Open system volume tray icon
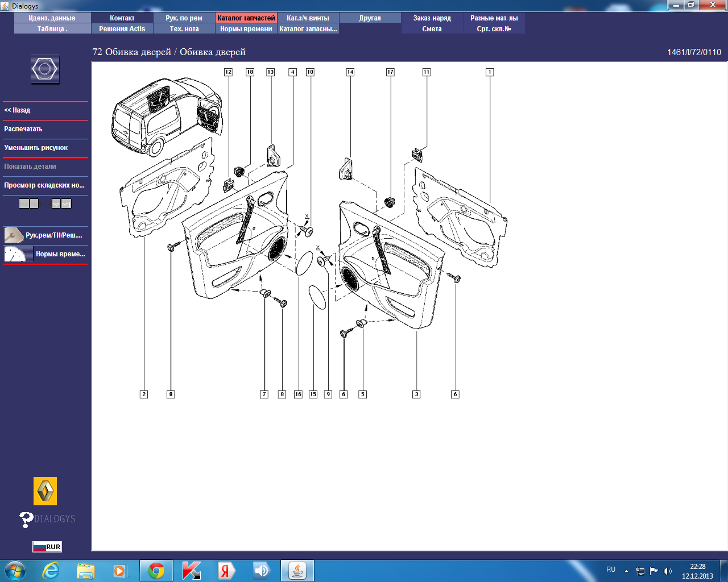This screenshot has width=728, height=582. [668, 571]
